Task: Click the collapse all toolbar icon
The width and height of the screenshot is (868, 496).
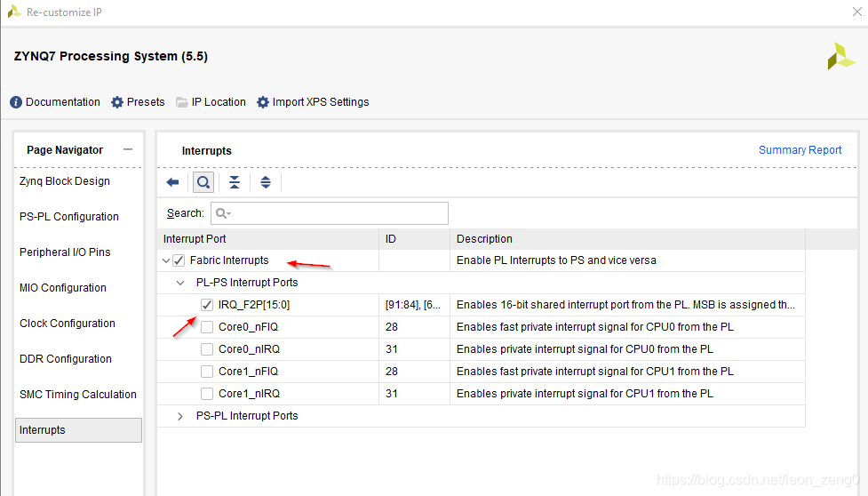Action: pyautogui.click(x=235, y=182)
